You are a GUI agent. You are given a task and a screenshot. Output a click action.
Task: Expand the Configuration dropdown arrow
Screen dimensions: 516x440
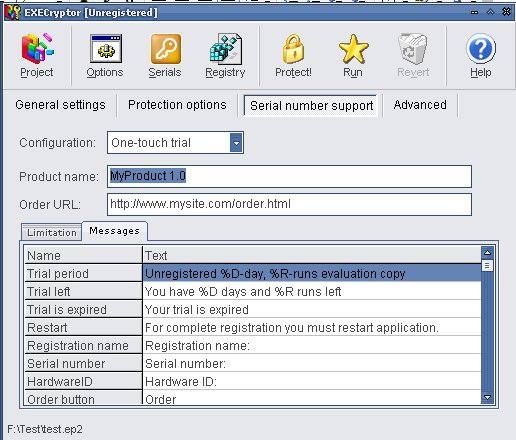coord(236,143)
